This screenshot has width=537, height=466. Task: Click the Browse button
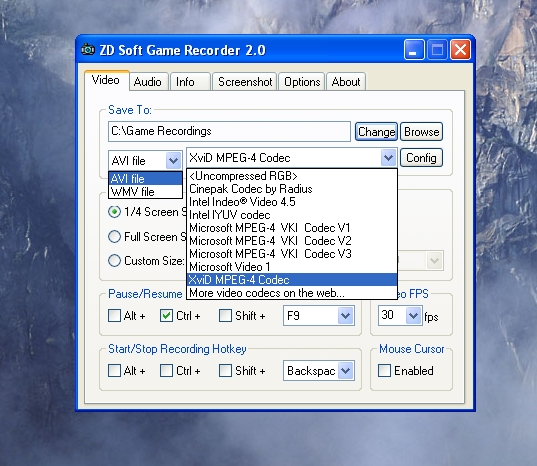[422, 131]
